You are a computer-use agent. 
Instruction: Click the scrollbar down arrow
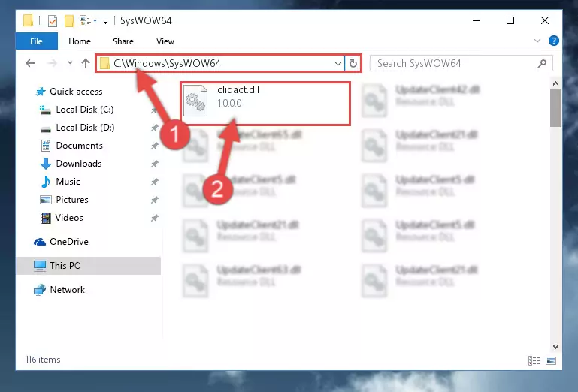[555, 347]
